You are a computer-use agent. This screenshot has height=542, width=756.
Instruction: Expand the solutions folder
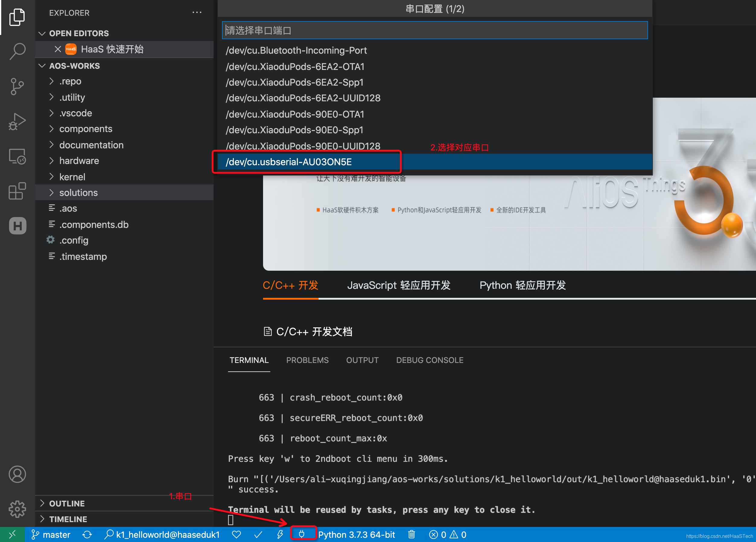click(78, 193)
